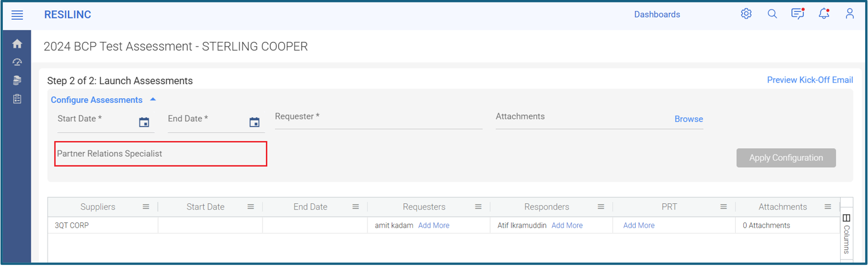Open the Responders column menu icon
This screenshot has height=266, width=868.
coord(601,207)
